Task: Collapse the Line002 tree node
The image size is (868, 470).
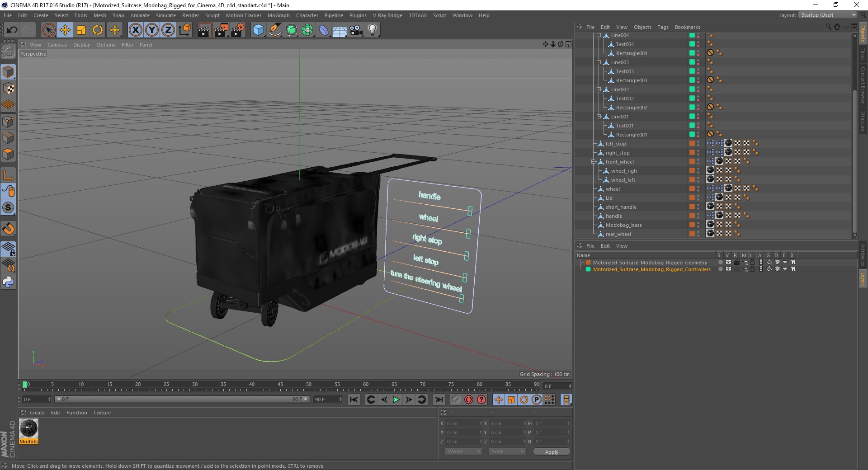Action: 599,89
